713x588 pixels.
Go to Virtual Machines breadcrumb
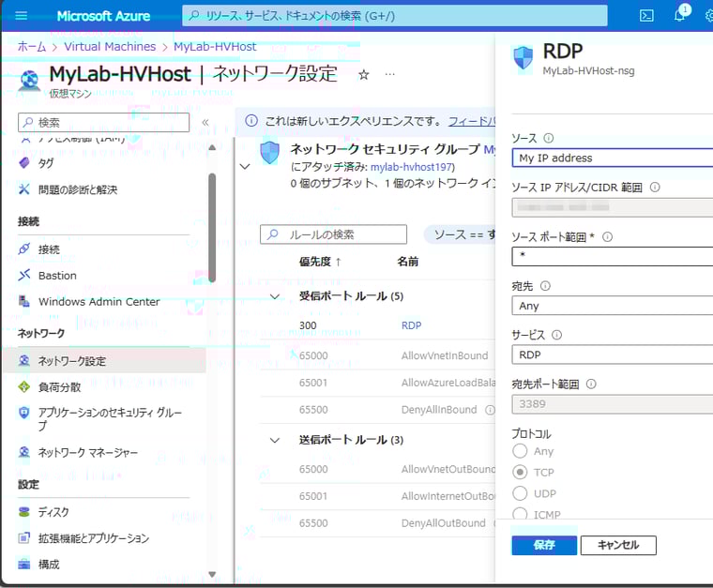click(110, 47)
